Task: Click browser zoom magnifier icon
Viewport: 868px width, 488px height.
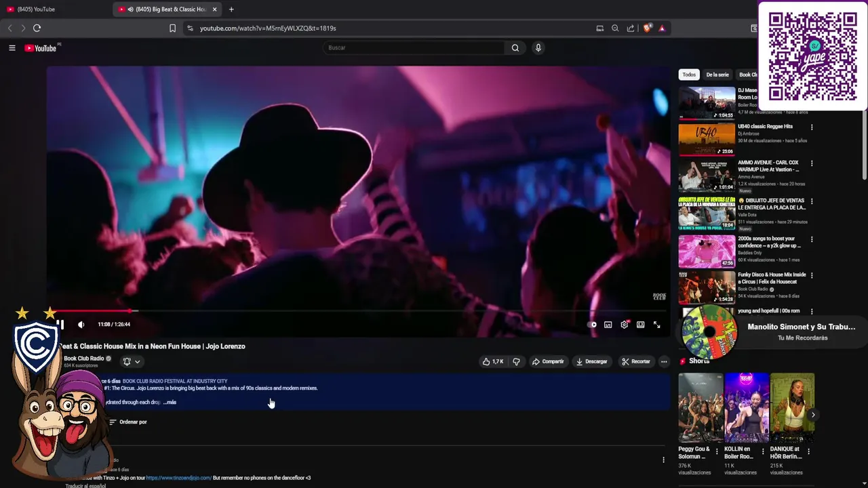Action: pyautogui.click(x=615, y=28)
